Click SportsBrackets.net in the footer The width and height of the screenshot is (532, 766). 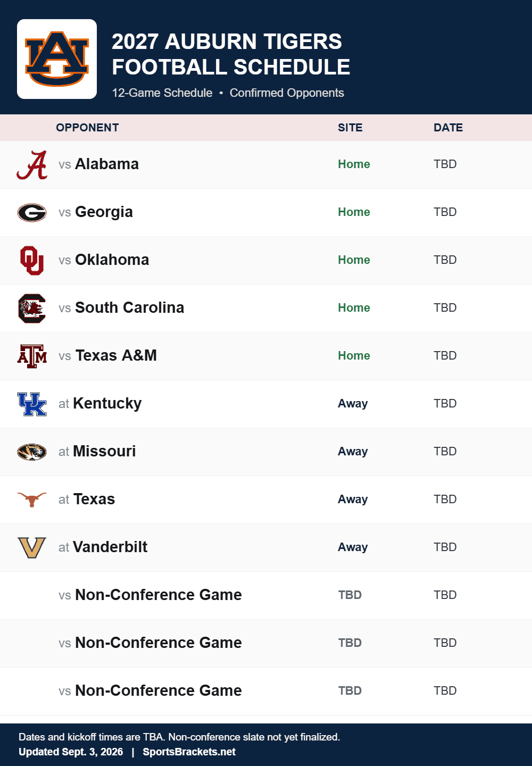(x=189, y=752)
